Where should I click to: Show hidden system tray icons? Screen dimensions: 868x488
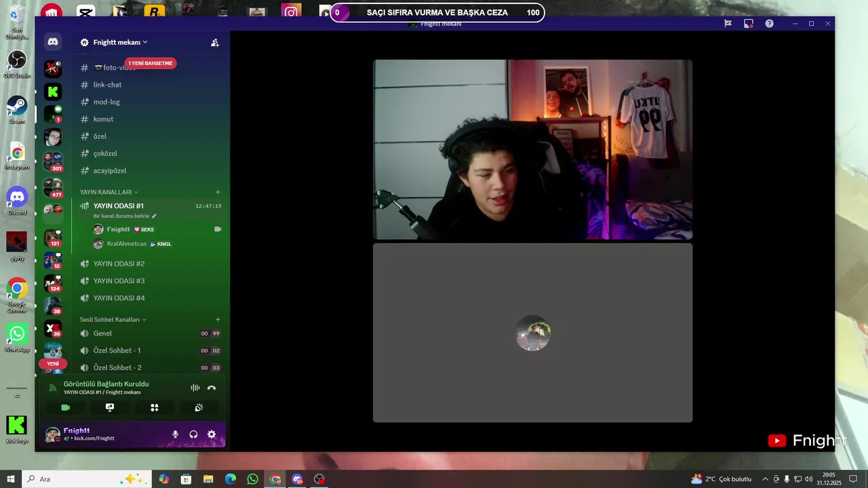[x=765, y=479]
